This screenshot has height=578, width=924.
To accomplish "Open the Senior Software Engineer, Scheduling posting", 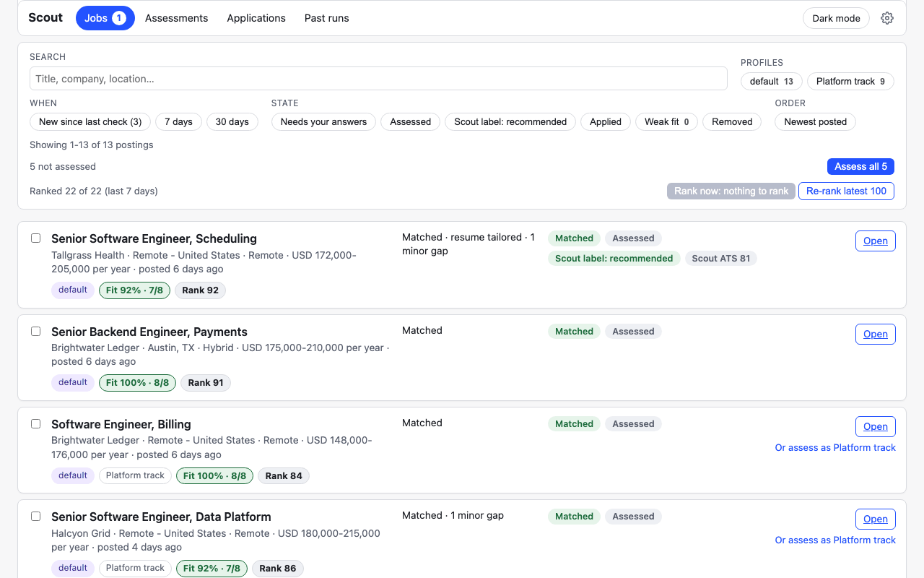I will click(876, 241).
